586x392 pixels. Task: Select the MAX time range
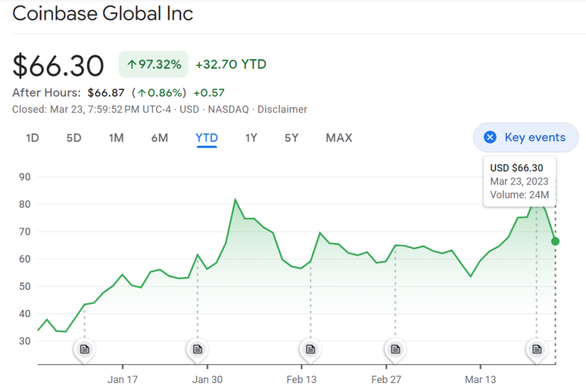[x=339, y=138]
